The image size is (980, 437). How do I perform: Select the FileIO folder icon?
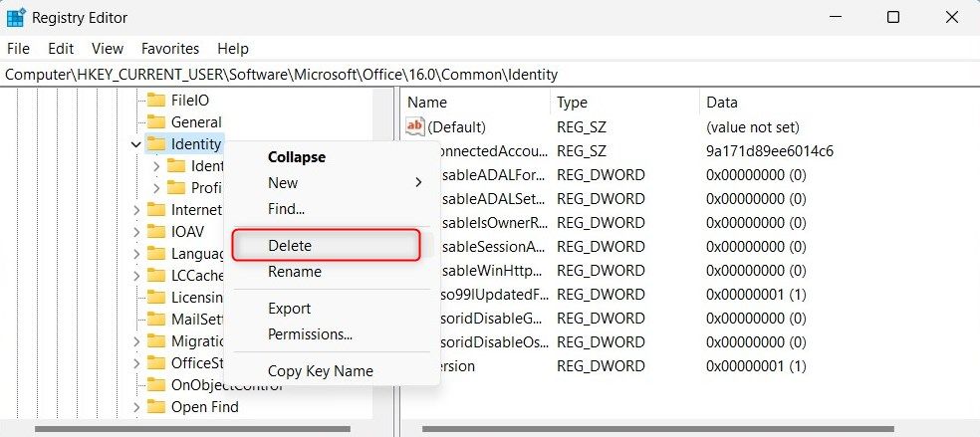pos(155,100)
